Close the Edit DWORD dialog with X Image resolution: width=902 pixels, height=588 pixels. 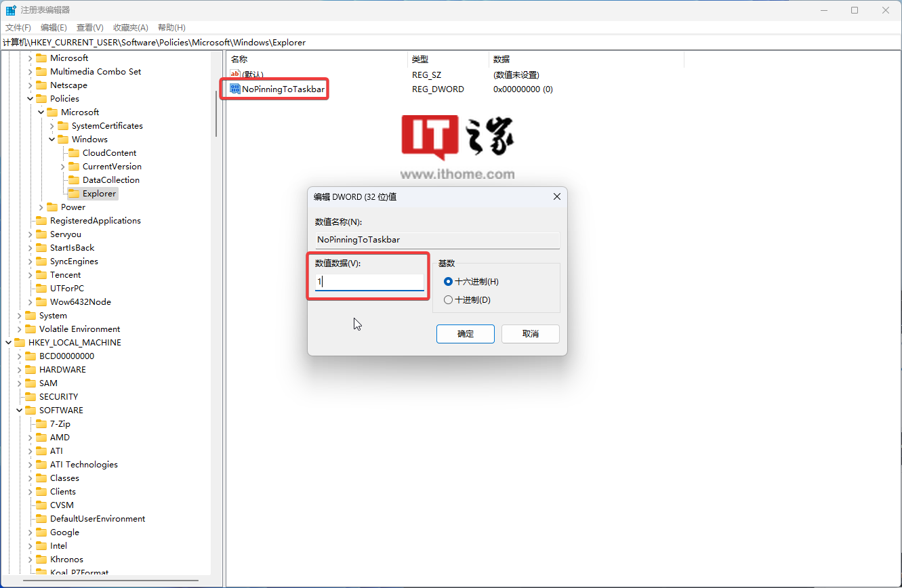click(x=556, y=196)
